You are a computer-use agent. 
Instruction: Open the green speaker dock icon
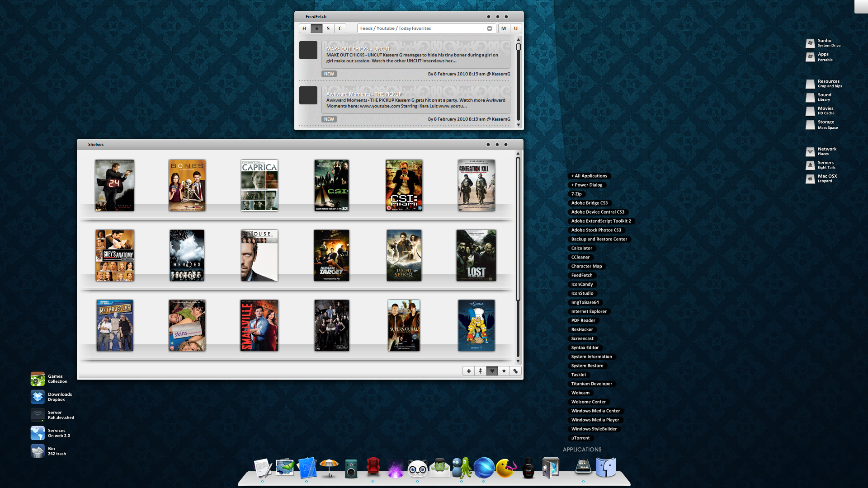pyautogui.click(x=351, y=469)
